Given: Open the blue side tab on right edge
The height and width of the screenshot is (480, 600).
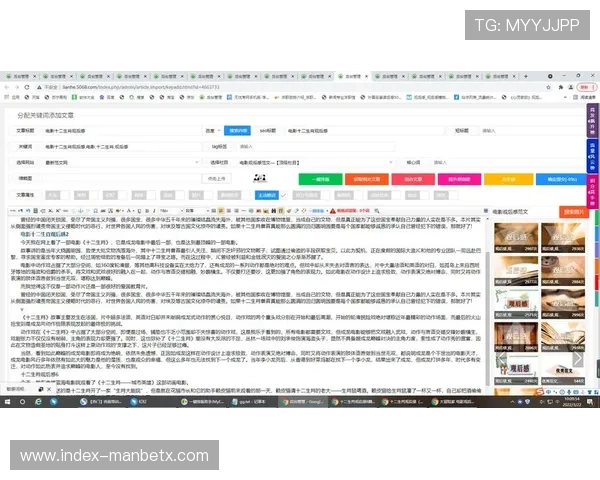Looking at the screenshot, I should pyautogui.click(x=592, y=156).
